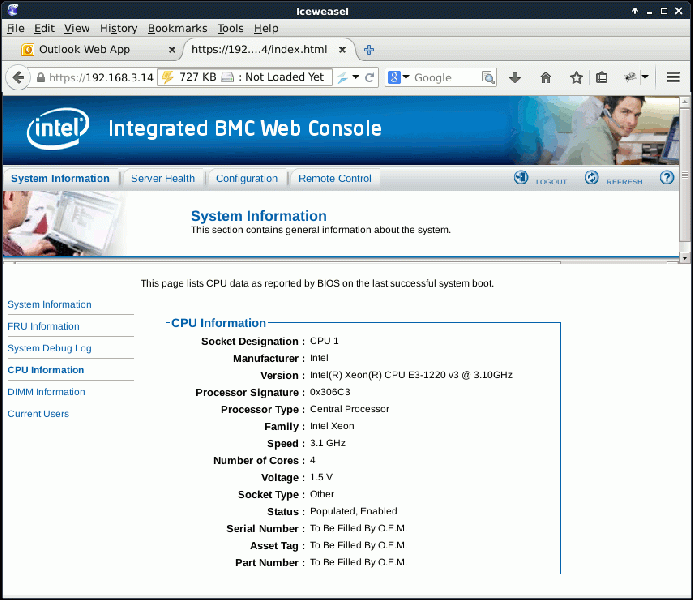
Task: Click the padlock site security icon
Action: [41, 78]
